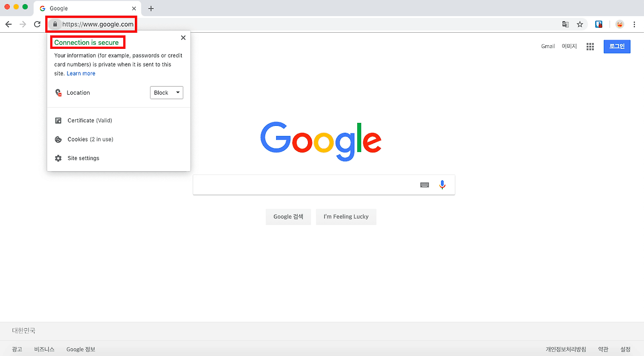This screenshot has height=356, width=644.
Task: Click the blue 로그인 sign-in button
Action: 616,46
